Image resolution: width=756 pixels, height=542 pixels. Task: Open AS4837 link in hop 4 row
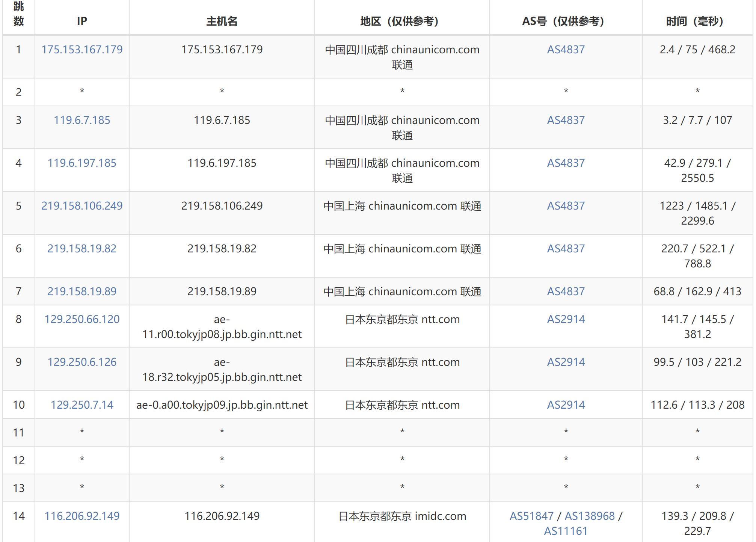click(566, 163)
